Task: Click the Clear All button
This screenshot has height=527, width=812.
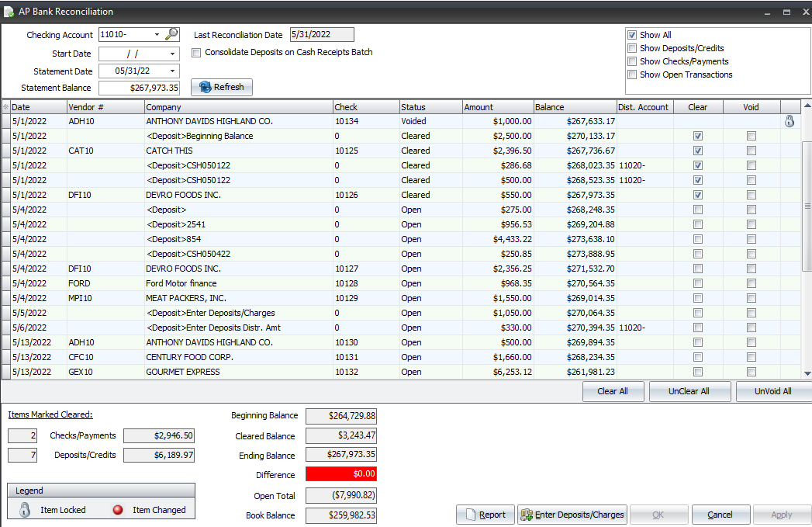Action: click(x=613, y=391)
